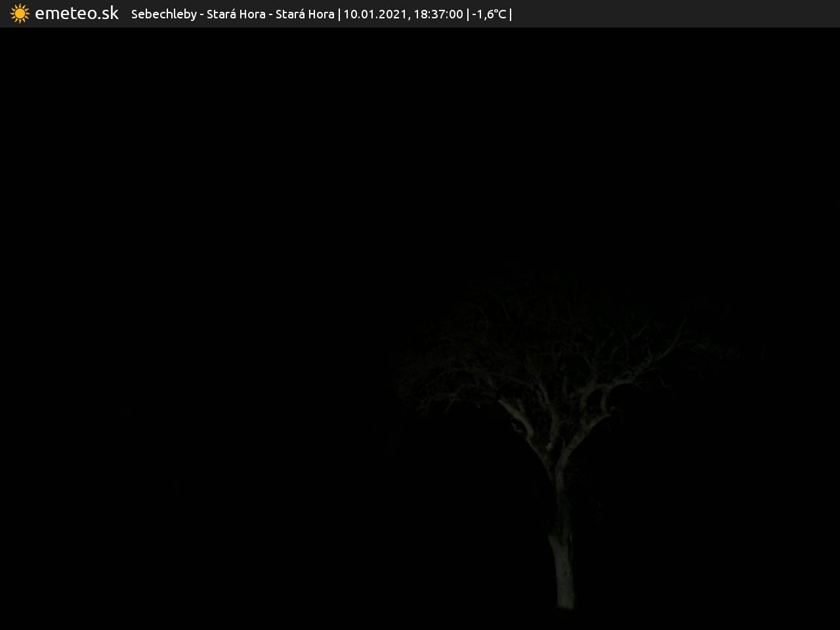840x630 pixels.
Task: Select the second Stará Hora label
Action: (304, 14)
